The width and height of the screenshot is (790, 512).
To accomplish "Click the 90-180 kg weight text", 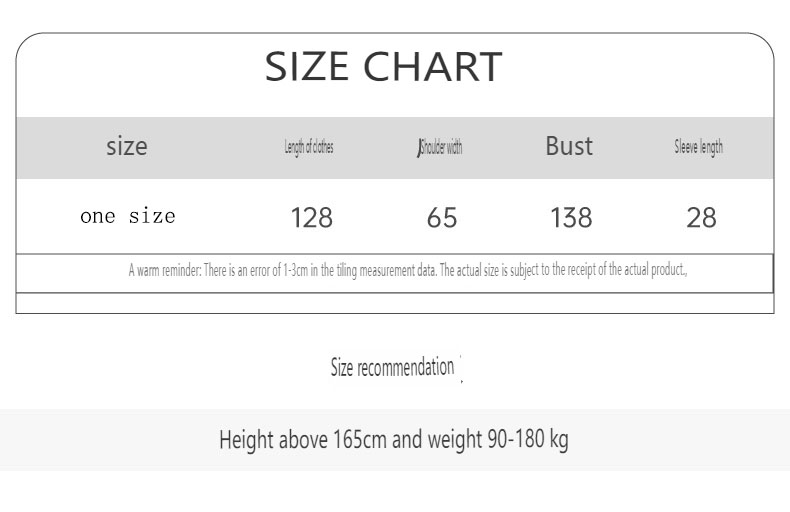I will pos(528,440).
